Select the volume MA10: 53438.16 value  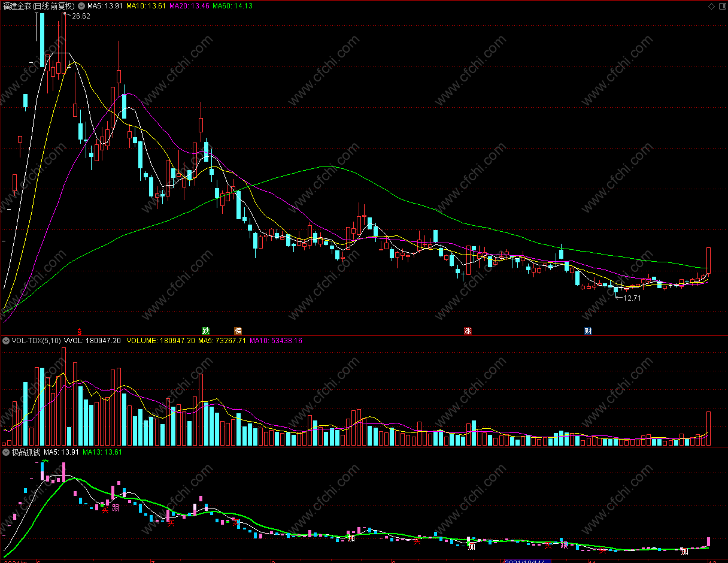[275, 341]
